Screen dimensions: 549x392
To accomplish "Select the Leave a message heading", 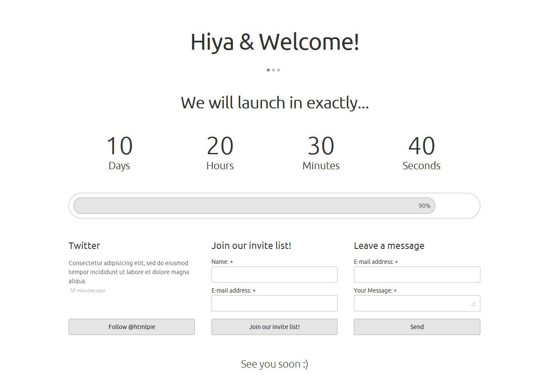I will pyautogui.click(x=389, y=245).
